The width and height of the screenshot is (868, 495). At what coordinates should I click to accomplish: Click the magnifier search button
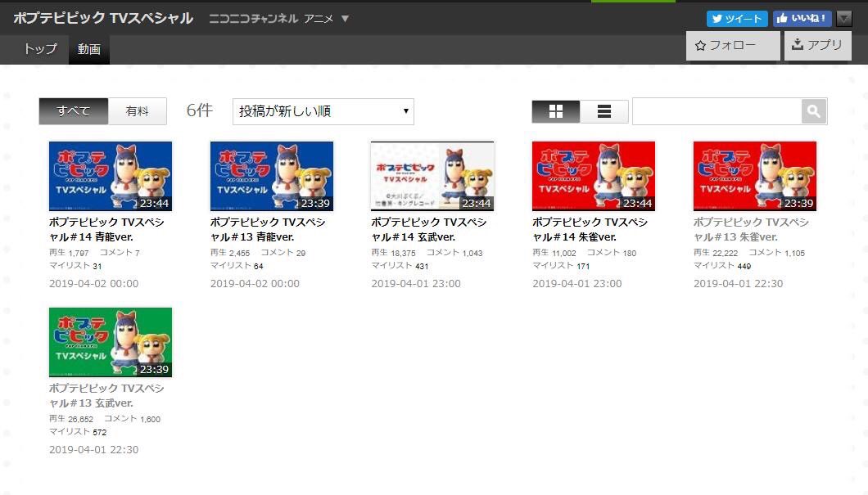point(814,112)
